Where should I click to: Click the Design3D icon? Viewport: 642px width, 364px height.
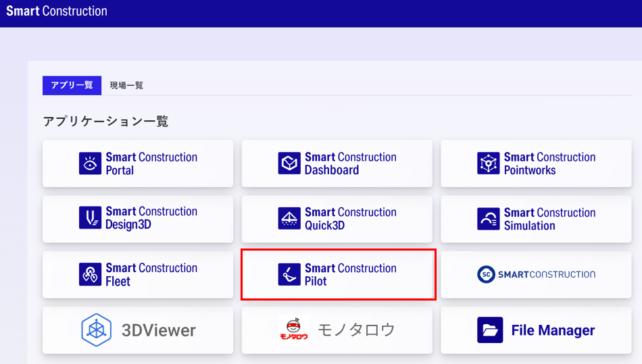pos(90,217)
